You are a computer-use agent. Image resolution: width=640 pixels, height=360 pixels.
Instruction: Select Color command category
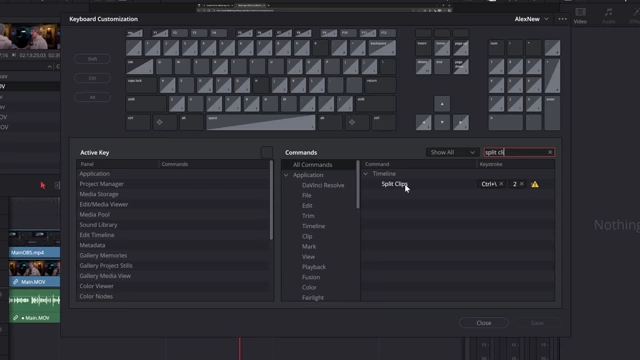point(309,287)
